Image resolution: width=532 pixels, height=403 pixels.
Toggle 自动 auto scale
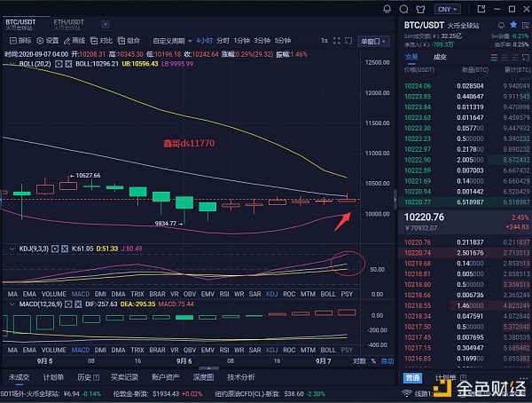click(x=387, y=361)
